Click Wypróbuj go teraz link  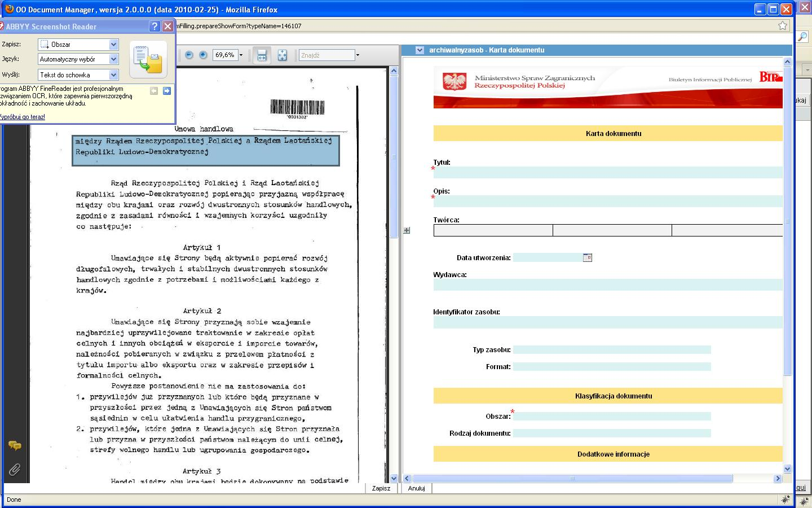pyautogui.click(x=22, y=117)
